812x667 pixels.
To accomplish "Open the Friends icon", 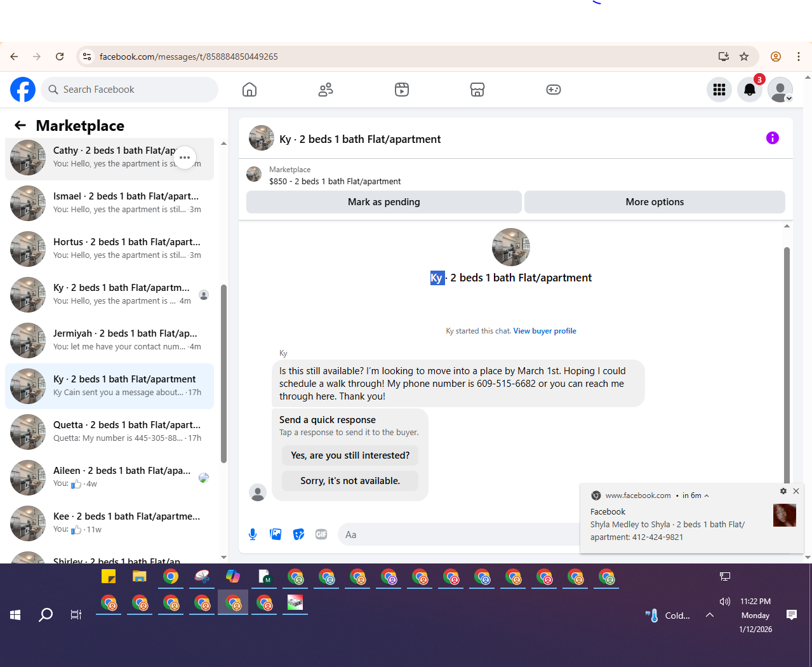I will [326, 90].
